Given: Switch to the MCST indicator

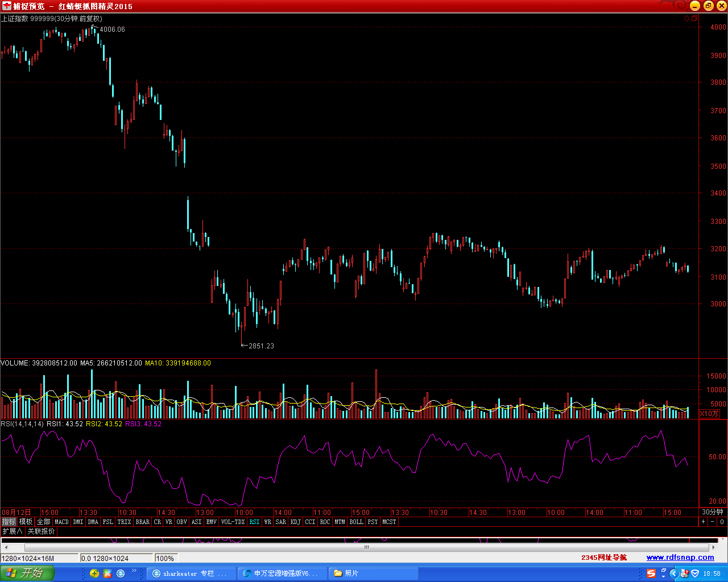Looking at the screenshot, I should pyautogui.click(x=390, y=522).
